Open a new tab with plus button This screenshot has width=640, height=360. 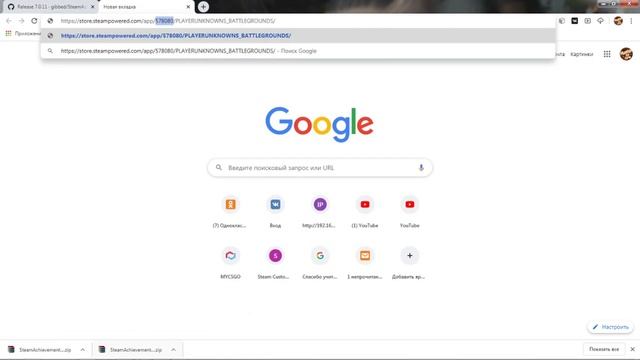click(x=203, y=7)
